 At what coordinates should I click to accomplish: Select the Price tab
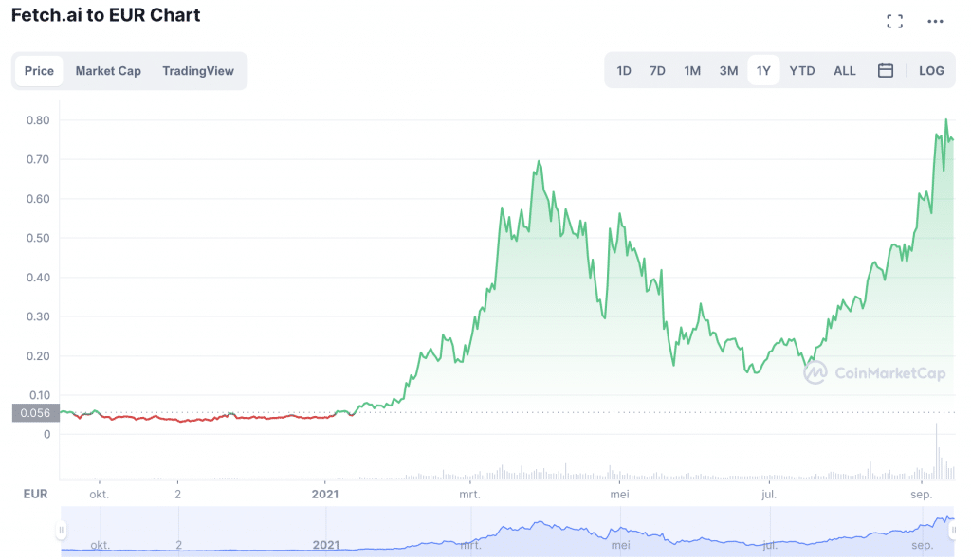pos(39,71)
